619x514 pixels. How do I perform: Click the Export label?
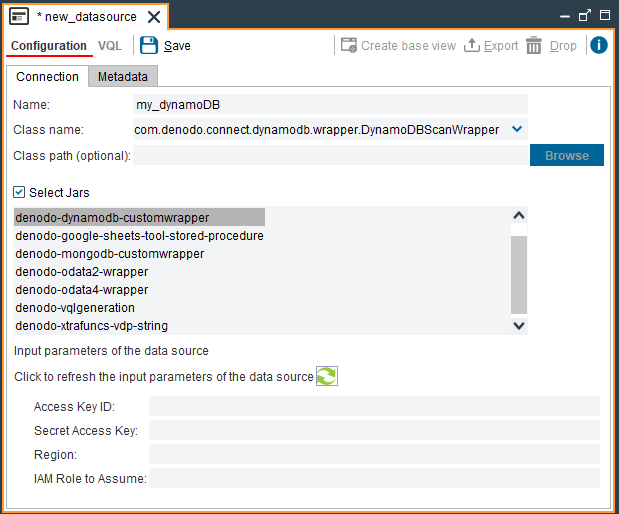(x=501, y=46)
